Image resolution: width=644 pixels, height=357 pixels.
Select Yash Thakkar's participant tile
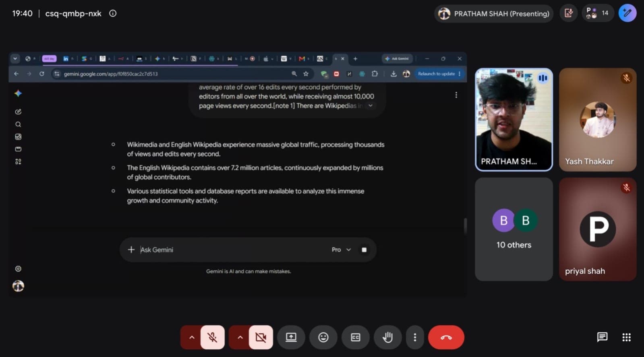(x=598, y=120)
